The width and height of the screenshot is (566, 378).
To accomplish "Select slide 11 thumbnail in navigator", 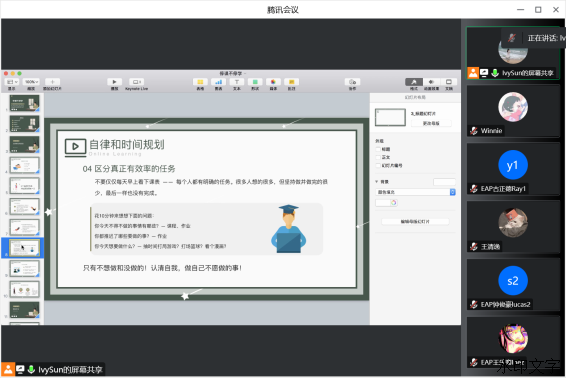I will pos(24,310).
